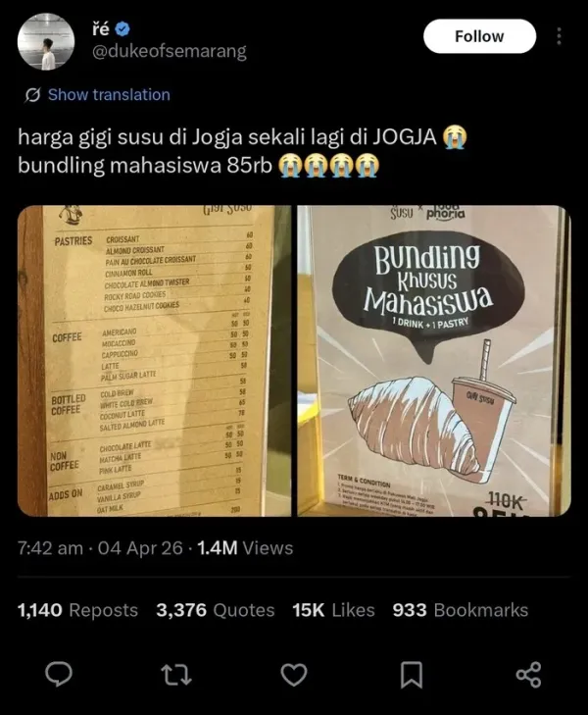Like the post with the heart icon
Viewport: 588px width, 715px height.
tap(294, 675)
